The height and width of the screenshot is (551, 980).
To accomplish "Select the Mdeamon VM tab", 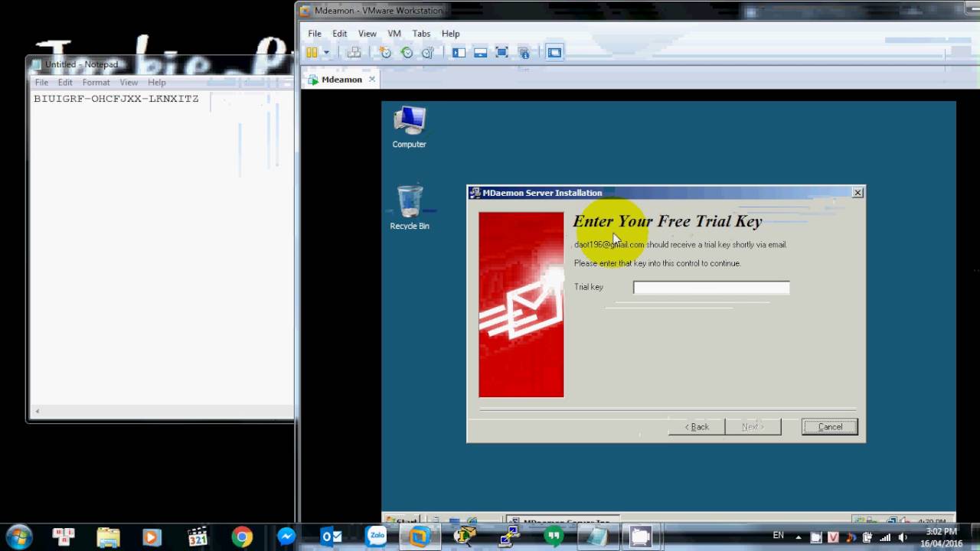I will point(341,80).
